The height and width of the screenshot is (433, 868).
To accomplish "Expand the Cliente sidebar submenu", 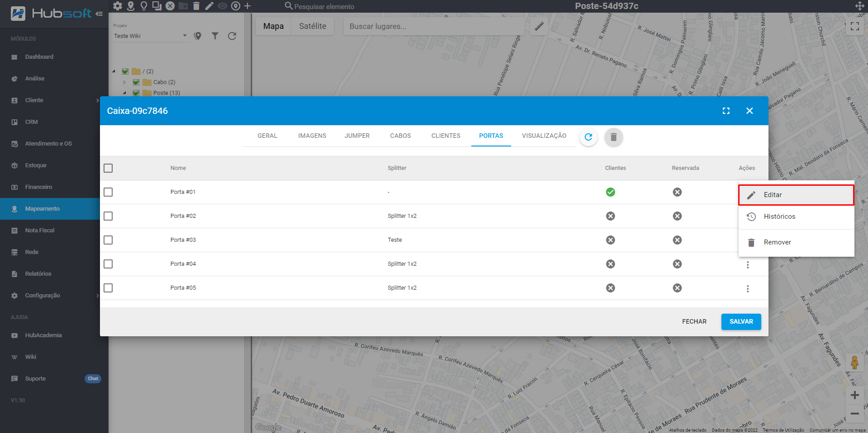I will click(x=97, y=100).
